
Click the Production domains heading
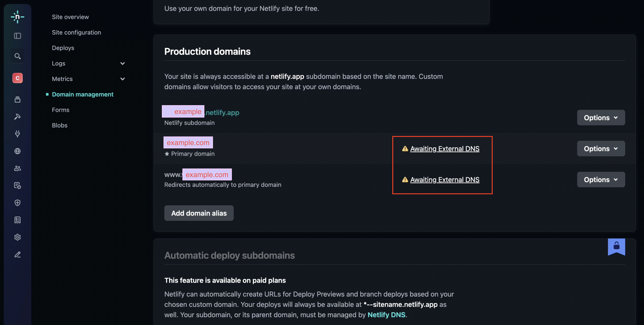tap(207, 51)
